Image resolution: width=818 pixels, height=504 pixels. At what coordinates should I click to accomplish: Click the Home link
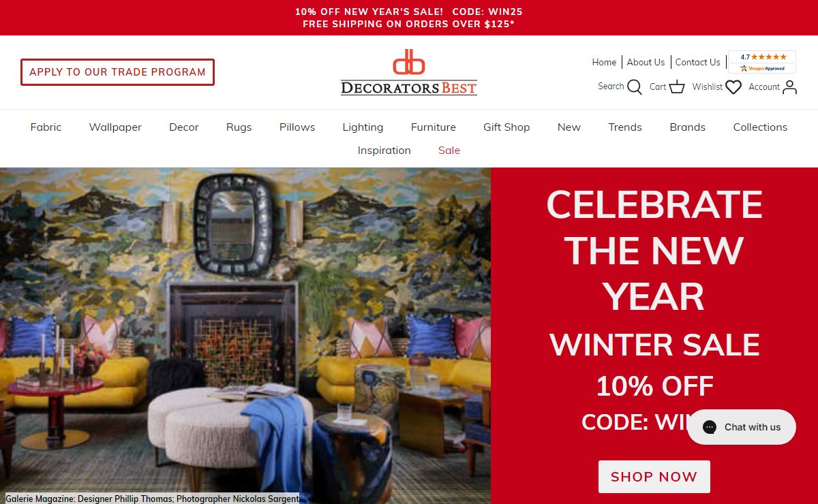604,62
